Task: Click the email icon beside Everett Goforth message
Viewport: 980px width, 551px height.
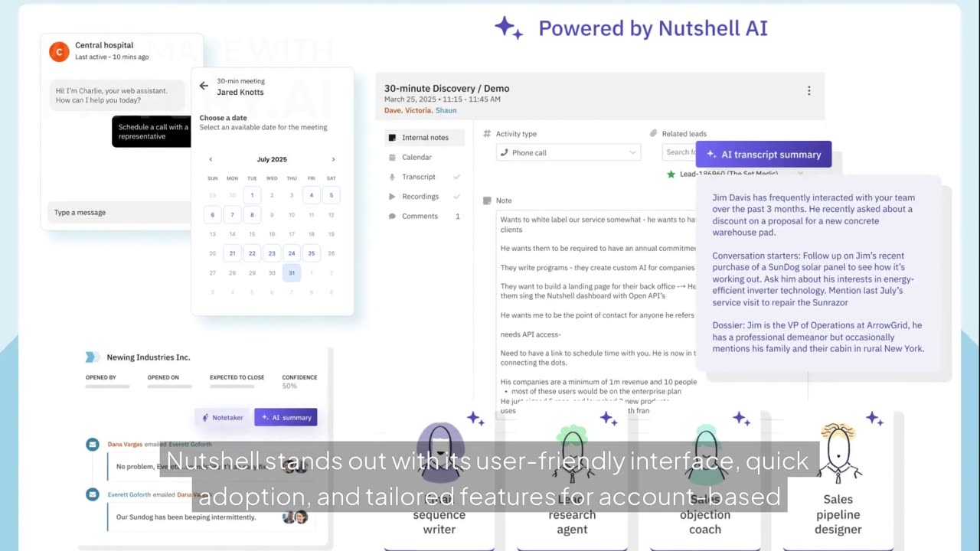Action: coord(93,494)
